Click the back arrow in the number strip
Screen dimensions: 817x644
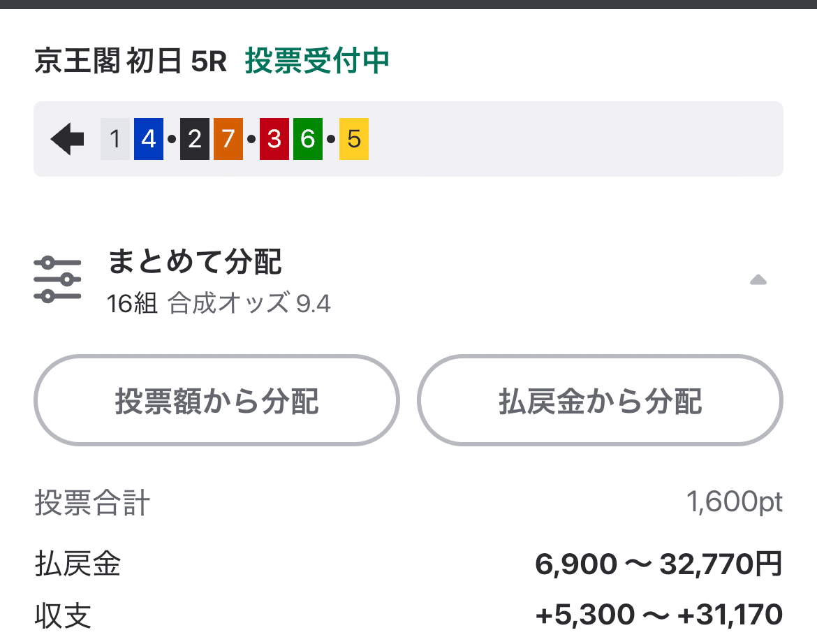coord(66,139)
